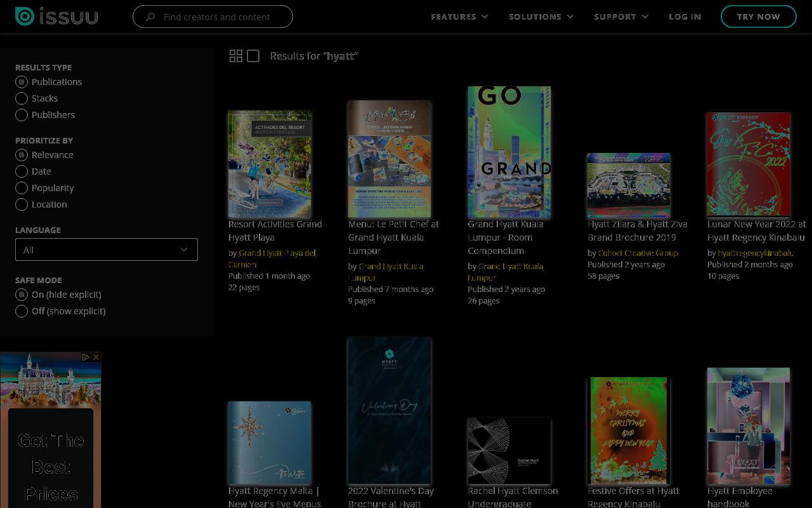Viewport: 812px width, 508px height.
Task: Select Stacks results type
Action: (22, 98)
